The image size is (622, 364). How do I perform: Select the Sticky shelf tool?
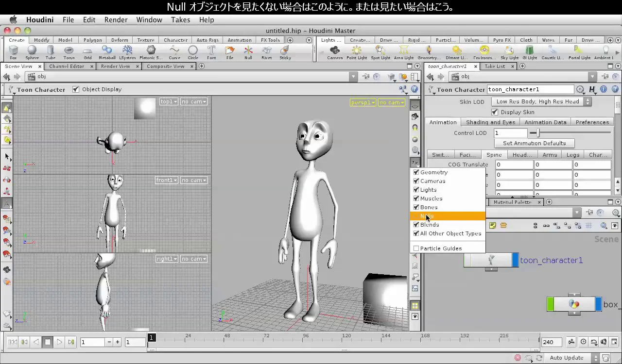coord(285,52)
